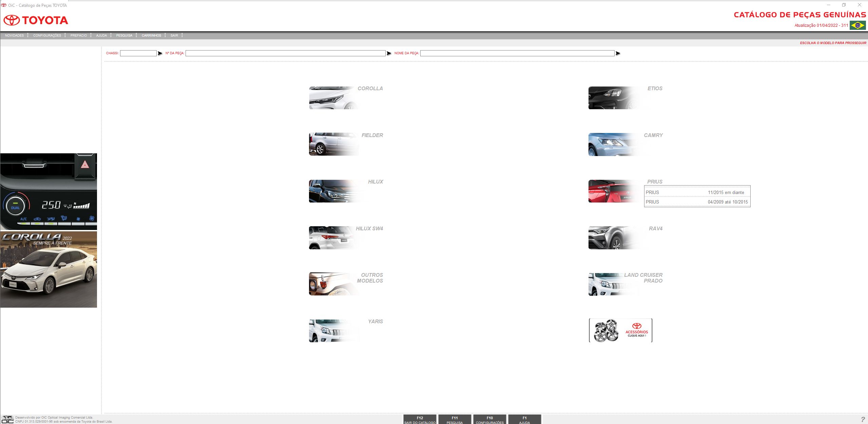868x424 pixels.
Task: Click the FIELDER model label
Action: [372, 135]
